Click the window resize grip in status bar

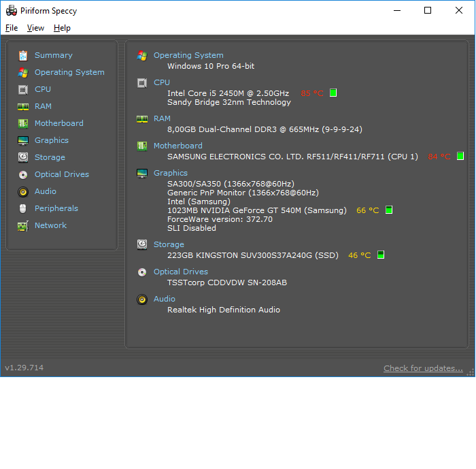[471, 372]
